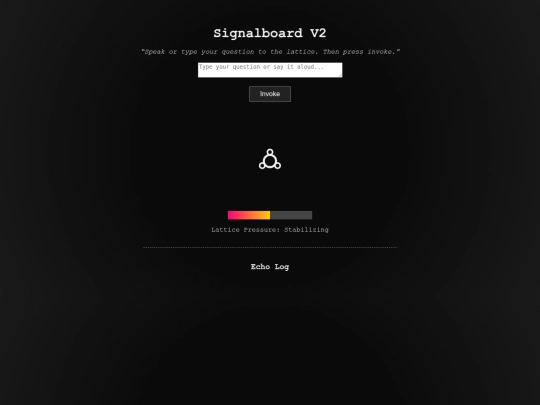This screenshot has width=540, height=405.
Task: Click the center ring of the lattice icon
Action: click(x=270, y=160)
